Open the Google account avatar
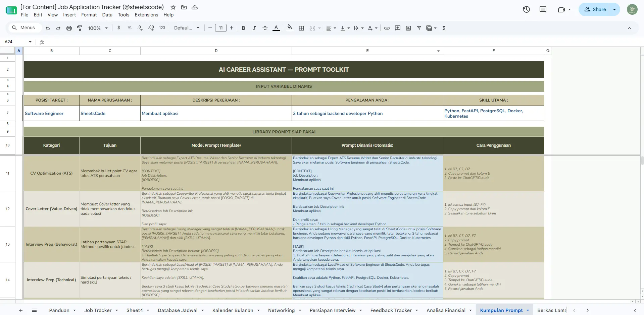Image resolution: width=644 pixels, height=315 pixels. [x=632, y=9]
